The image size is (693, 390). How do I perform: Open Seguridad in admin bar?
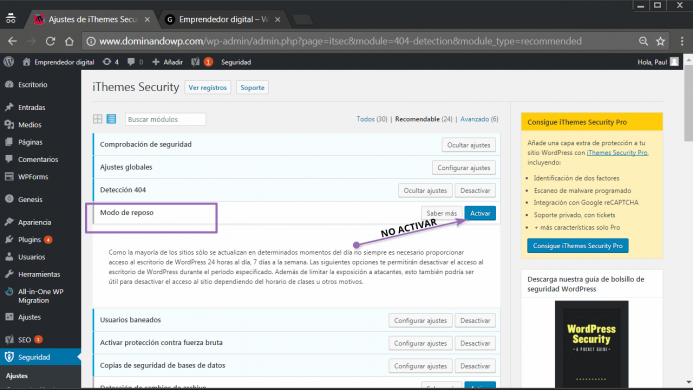tap(236, 62)
